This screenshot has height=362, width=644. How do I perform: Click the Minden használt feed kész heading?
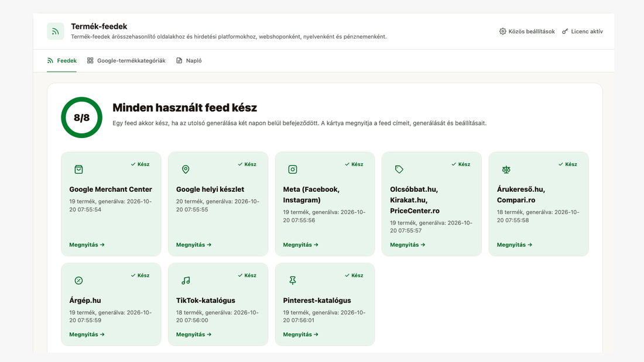tap(185, 108)
